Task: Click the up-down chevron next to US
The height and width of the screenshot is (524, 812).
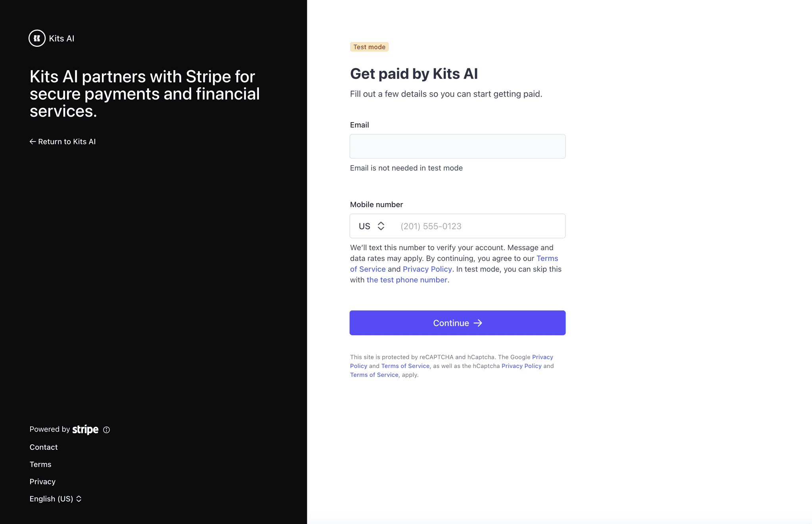Action: pos(381,226)
